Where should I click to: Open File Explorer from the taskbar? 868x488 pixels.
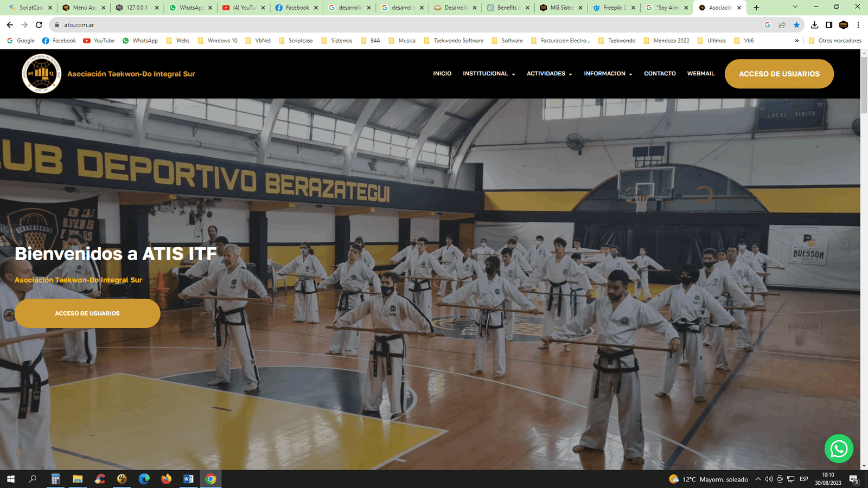coord(78,479)
